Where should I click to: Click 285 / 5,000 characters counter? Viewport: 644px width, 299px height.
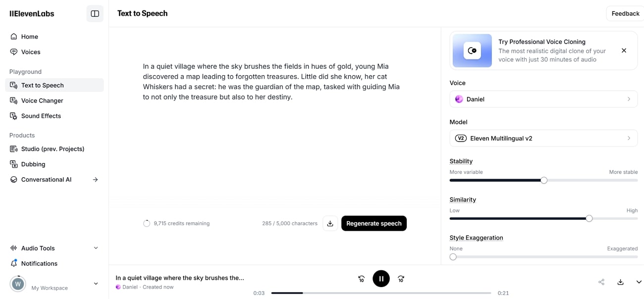tap(290, 224)
